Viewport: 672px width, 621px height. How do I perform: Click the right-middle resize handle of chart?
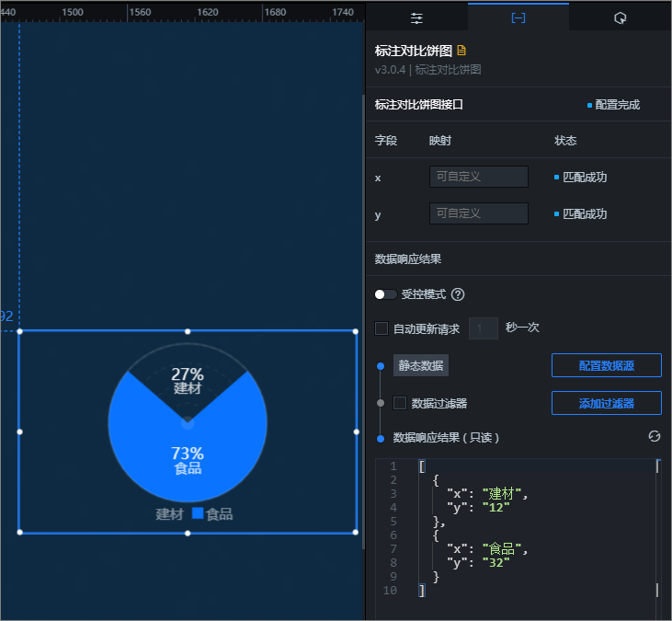tap(356, 431)
